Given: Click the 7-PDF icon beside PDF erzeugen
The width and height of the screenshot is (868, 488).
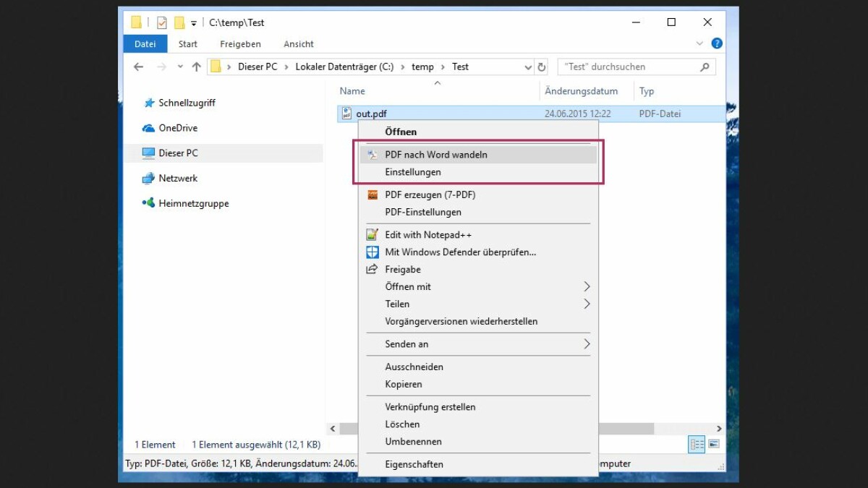Looking at the screenshot, I should pyautogui.click(x=372, y=194).
